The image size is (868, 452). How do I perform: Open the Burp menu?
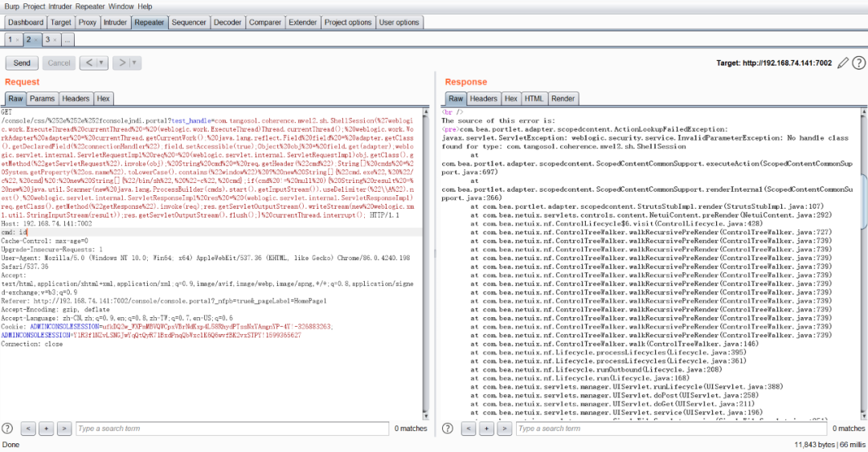(11, 6)
